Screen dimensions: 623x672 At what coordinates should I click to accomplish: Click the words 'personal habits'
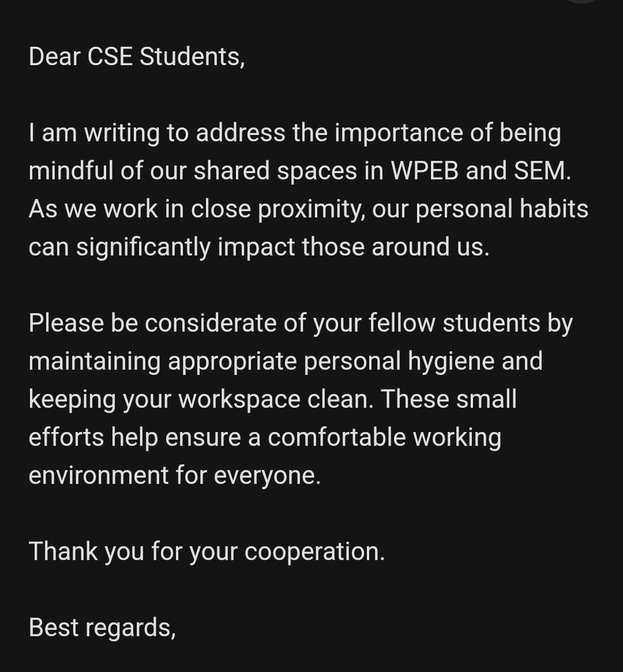click(x=502, y=209)
